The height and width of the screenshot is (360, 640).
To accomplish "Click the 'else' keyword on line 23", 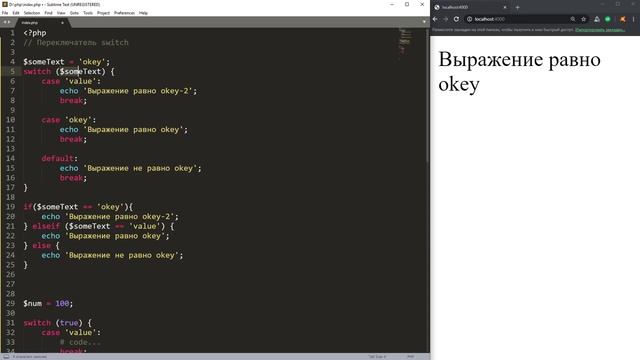I will tap(42, 245).
